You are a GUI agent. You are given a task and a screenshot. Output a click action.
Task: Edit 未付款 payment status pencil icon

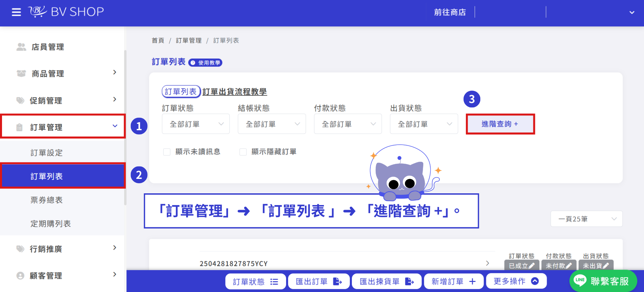(569, 266)
